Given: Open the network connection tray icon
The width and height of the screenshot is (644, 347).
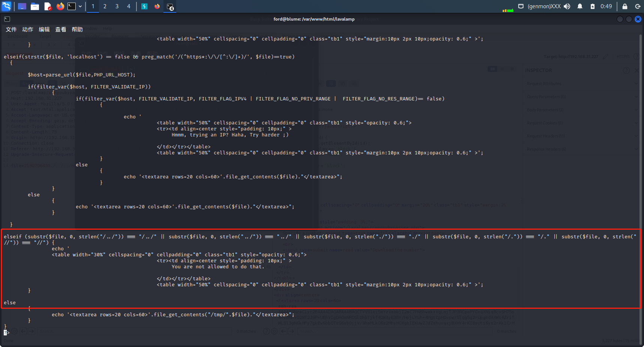Looking at the screenshot, I should coord(521,6).
